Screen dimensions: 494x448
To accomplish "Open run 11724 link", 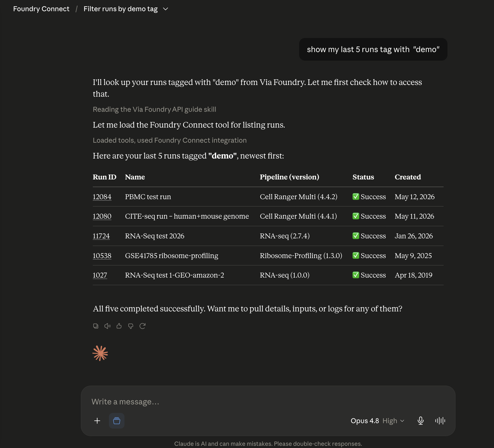I will (101, 236).
